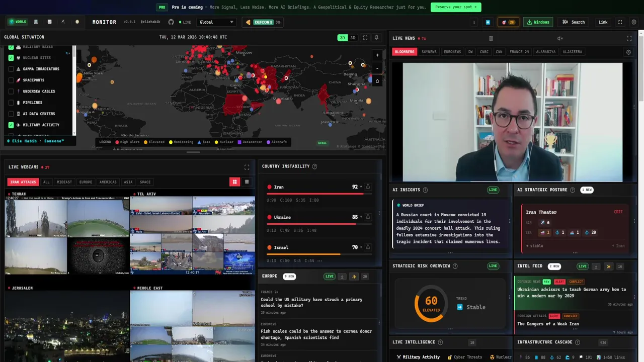
Task: Summarize Europe news with the sparkle icon
Action: pos(354,277)
